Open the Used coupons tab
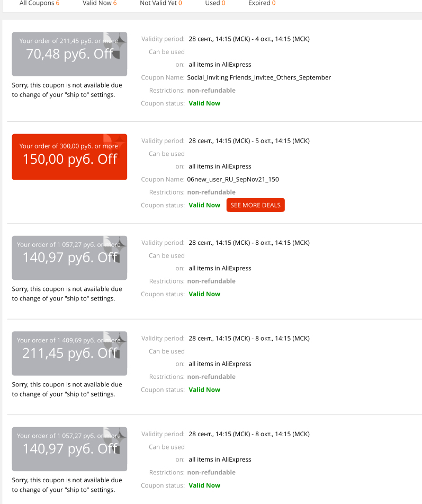This screenshot has height=504, width=422. (x=215, y=3)
